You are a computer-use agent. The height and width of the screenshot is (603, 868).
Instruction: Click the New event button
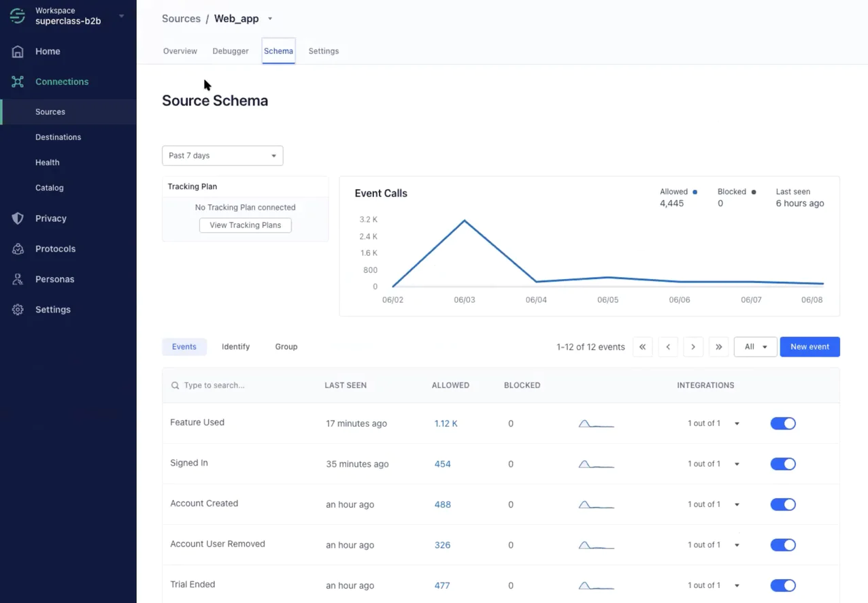click(x=809, y=347)
